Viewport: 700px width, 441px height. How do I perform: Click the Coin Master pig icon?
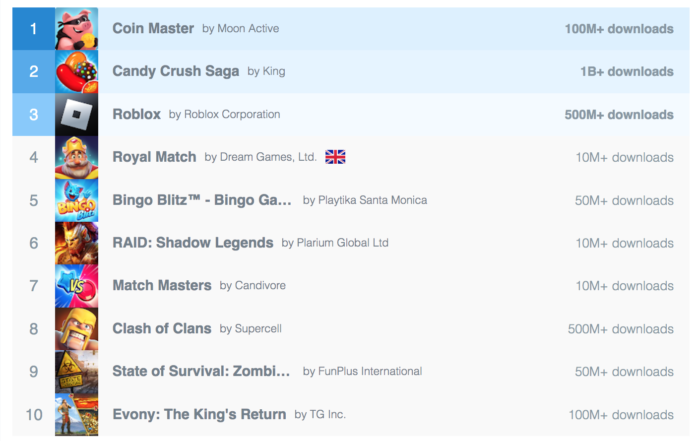tap(76, 28)
